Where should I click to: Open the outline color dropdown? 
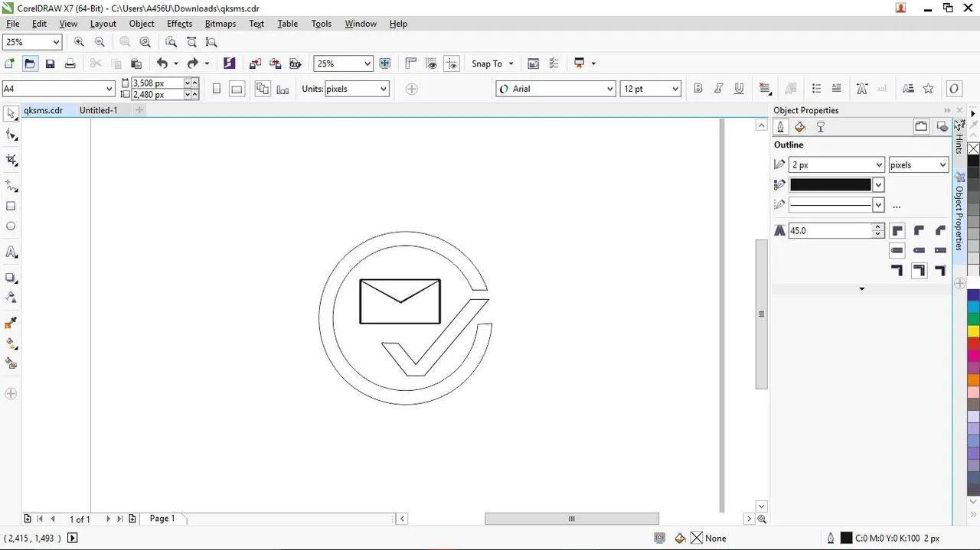(878, 184)
